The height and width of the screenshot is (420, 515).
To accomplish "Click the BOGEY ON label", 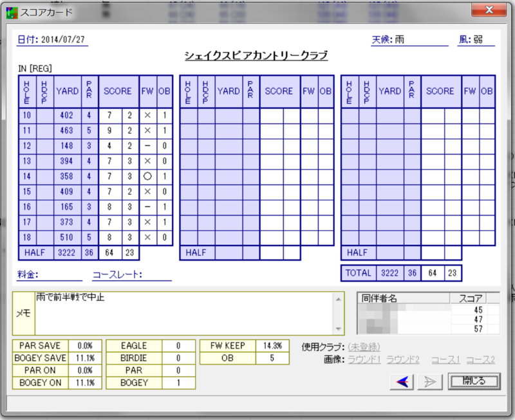I will coord(41,383).
